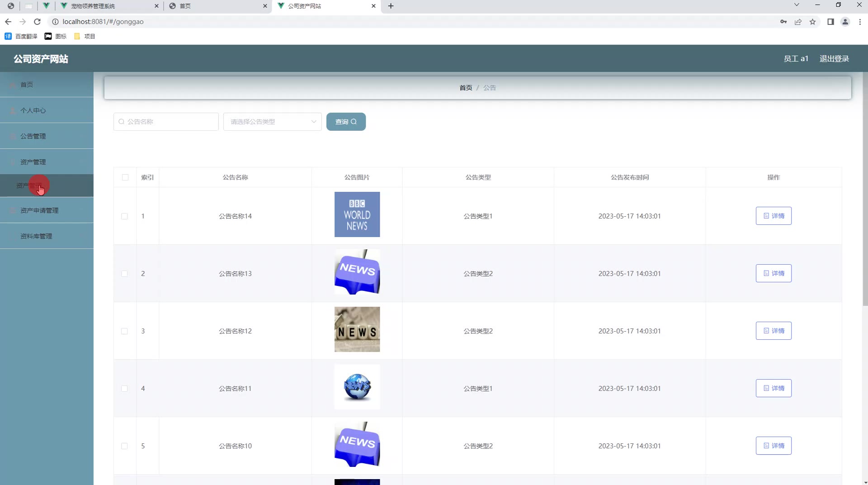Viewport: 868px width, 485px height.
Task: Check row 公告名称10 checkbox
Action: tap(124, 446)
